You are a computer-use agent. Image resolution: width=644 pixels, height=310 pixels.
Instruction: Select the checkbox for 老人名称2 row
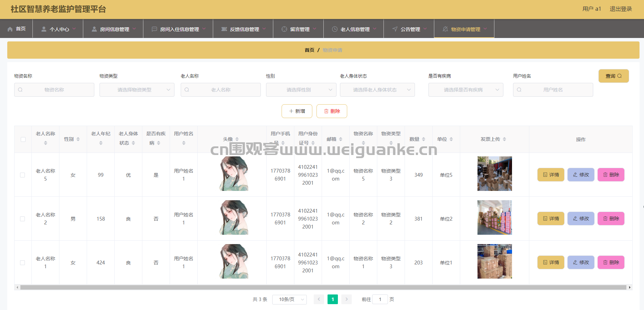pos(22,219)
